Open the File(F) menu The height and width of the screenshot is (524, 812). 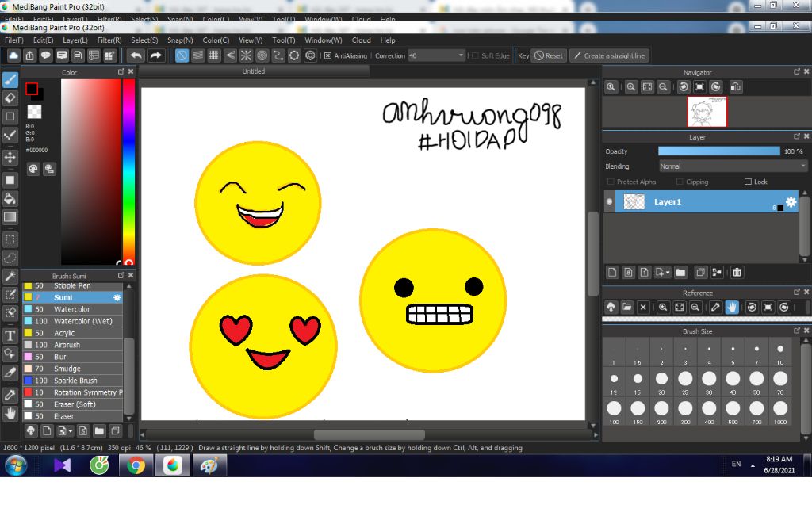pyautogui.click(x=14, y=40)
